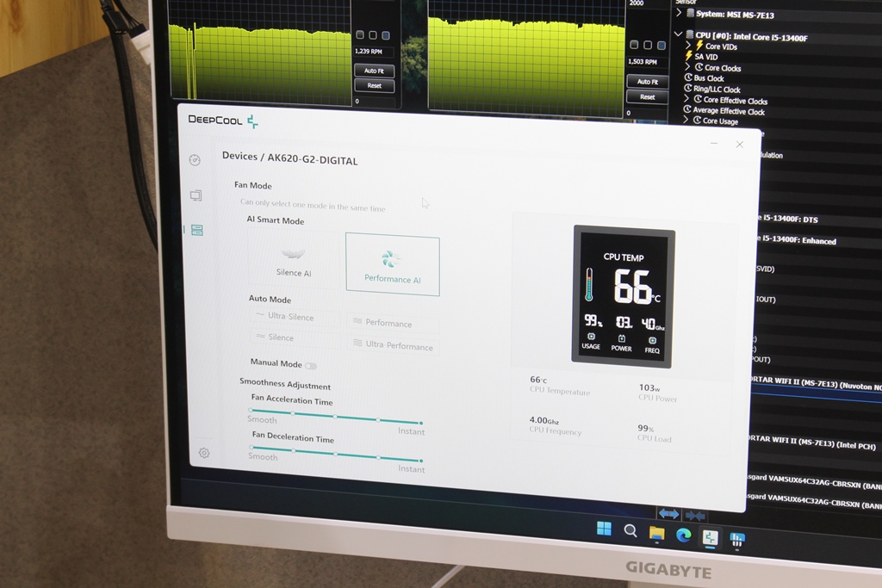
Task: Select Silence AI fan mode
Action: click(294, 262)
